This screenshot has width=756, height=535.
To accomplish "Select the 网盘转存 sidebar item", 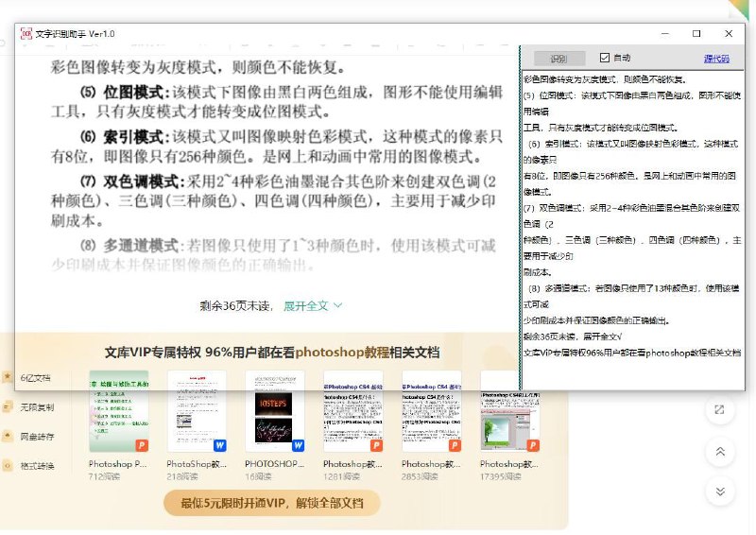I will click(36, 437).
